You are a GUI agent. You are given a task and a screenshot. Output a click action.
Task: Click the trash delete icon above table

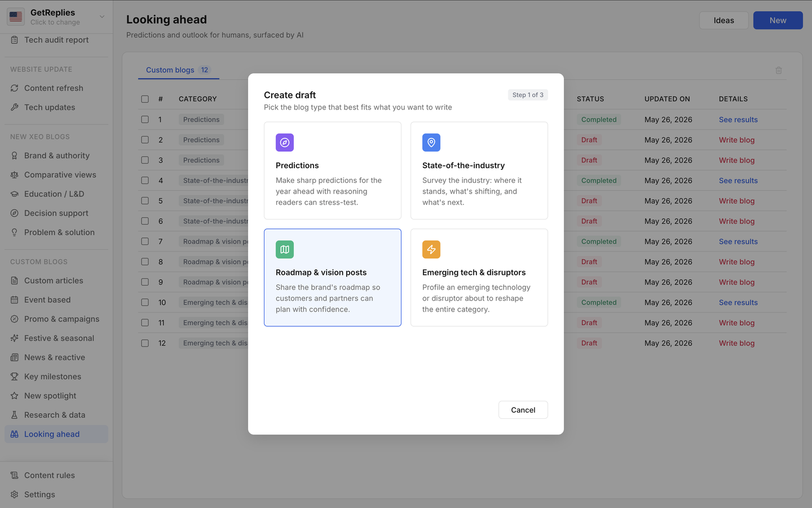click(779, 71)
